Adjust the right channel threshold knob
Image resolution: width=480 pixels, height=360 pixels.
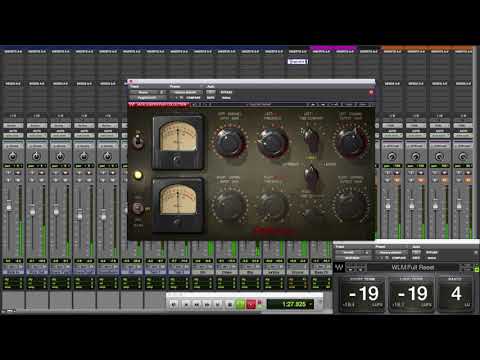point(273,205)
